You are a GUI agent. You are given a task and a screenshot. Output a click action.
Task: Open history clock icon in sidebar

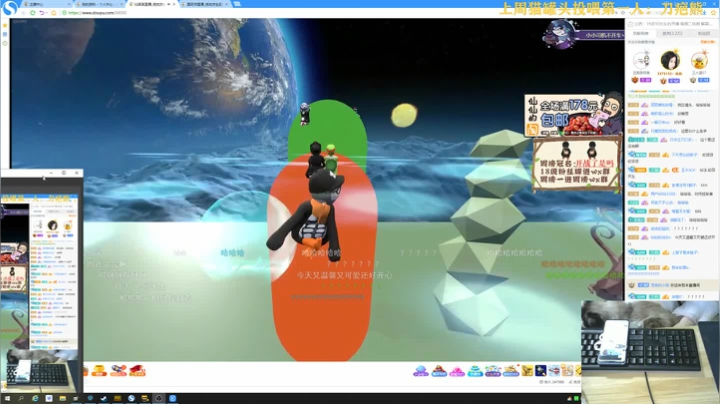pyautogui.click(x=5, y=43)
